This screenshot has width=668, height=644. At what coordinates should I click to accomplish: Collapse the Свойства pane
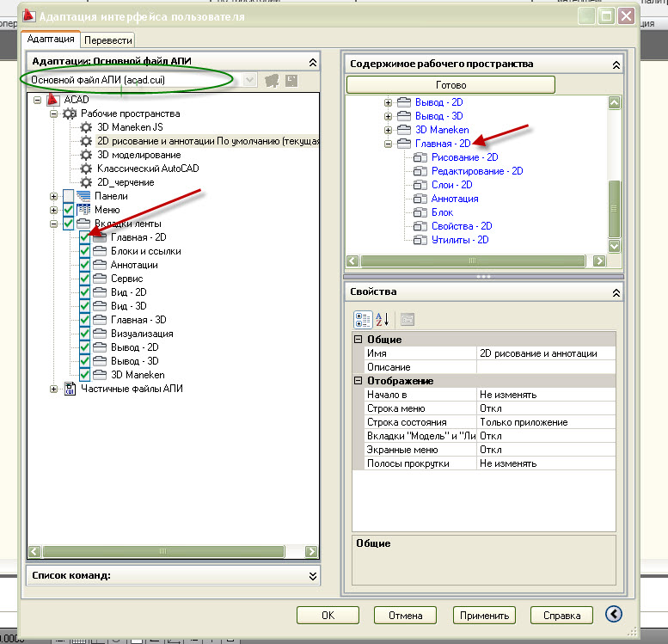(616, 293)
